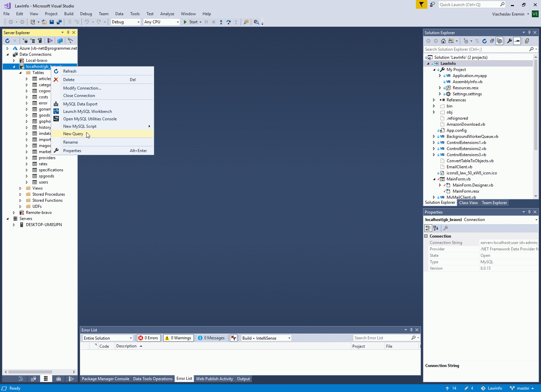Refresh Solution Explorer with the refresh icon
The height and width of the screenshot is (392, 541).
pyautogui.click(x=485, y=41)
